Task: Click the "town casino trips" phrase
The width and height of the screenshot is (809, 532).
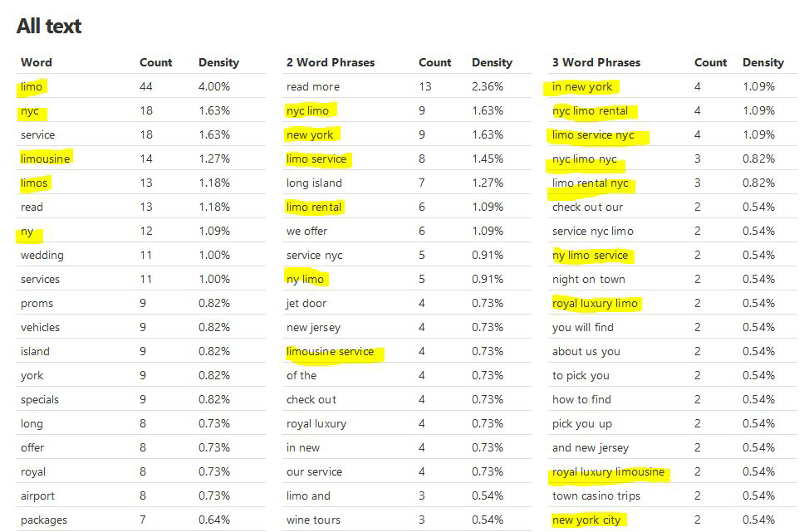Action: click(x=595, y=495)
